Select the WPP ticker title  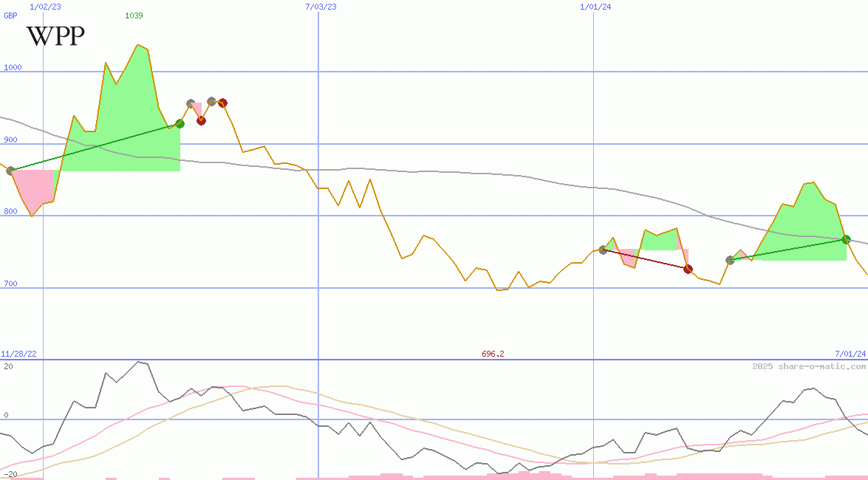coord(55,35)
